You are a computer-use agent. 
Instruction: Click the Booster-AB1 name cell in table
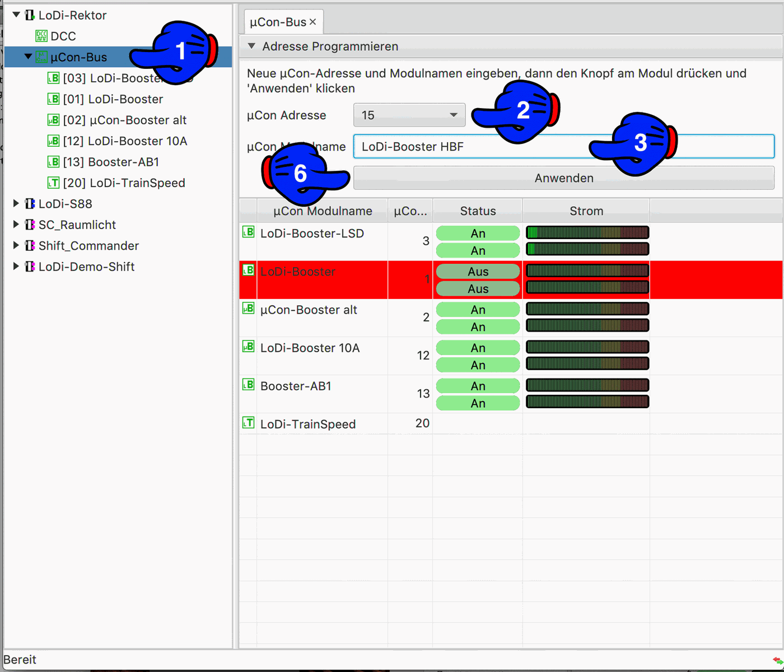[x=322, y=394]
